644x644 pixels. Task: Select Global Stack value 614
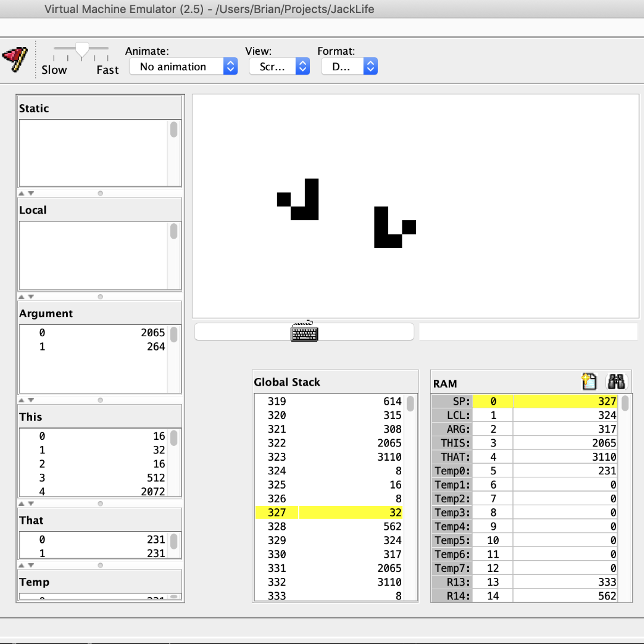tap(392, 401)
